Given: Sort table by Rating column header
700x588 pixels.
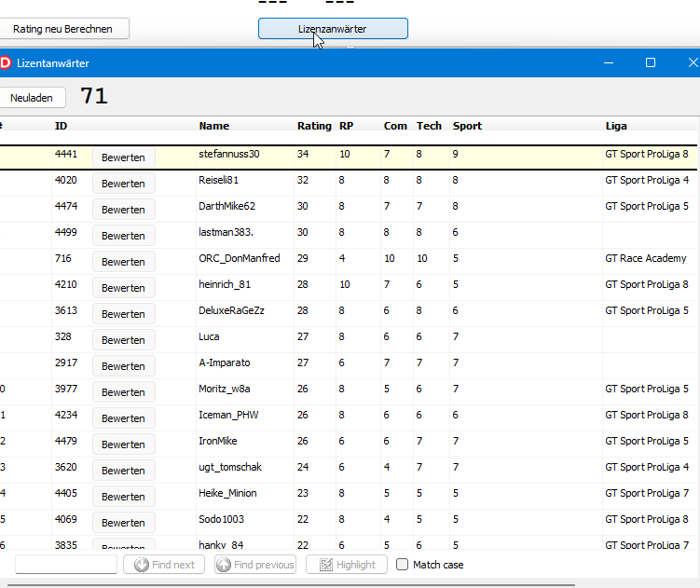Looking at the screenshot, I should [314, 126].
